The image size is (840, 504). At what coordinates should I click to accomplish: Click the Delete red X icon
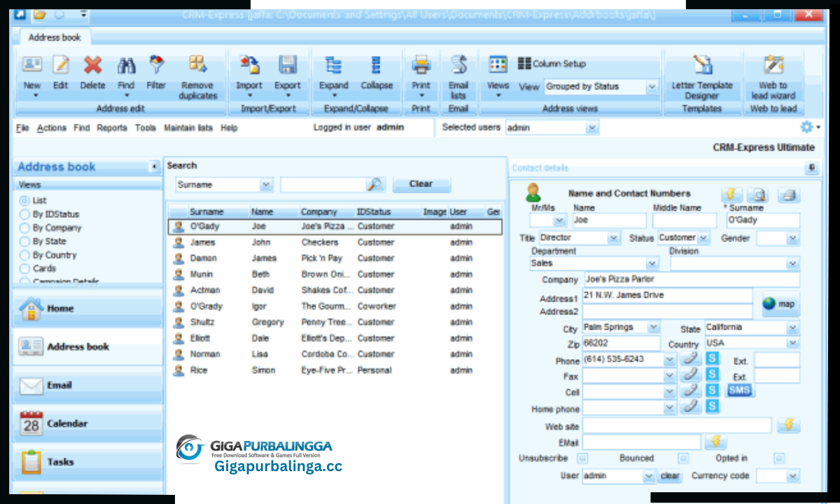(92, 66)
